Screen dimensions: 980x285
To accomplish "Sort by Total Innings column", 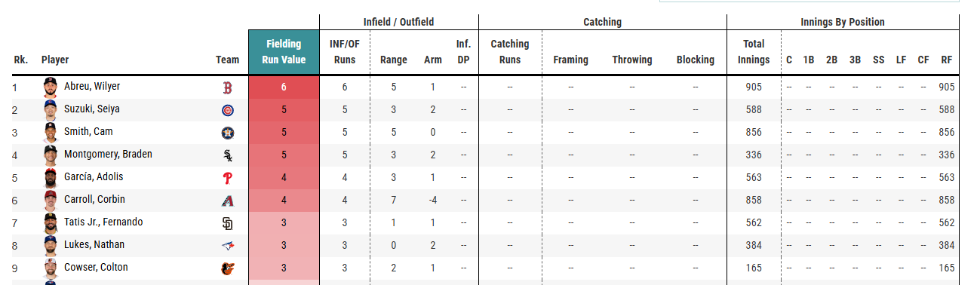I will 754,52.
